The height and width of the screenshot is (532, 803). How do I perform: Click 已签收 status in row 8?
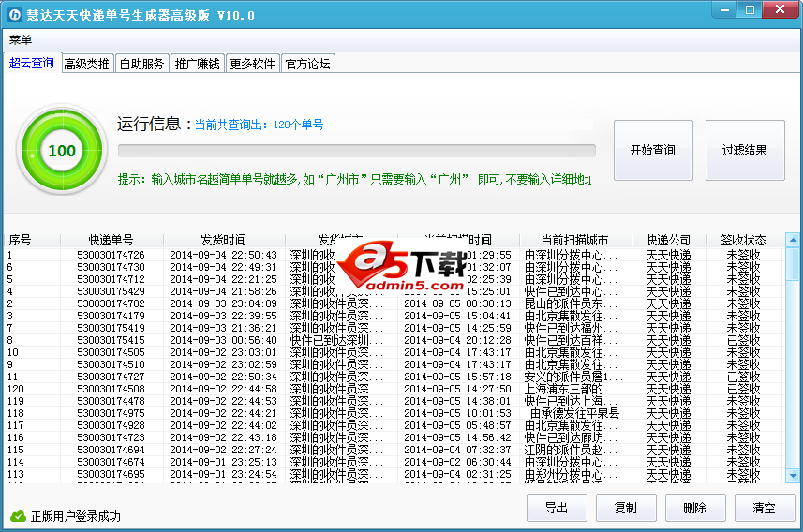(x=744, y=341)
